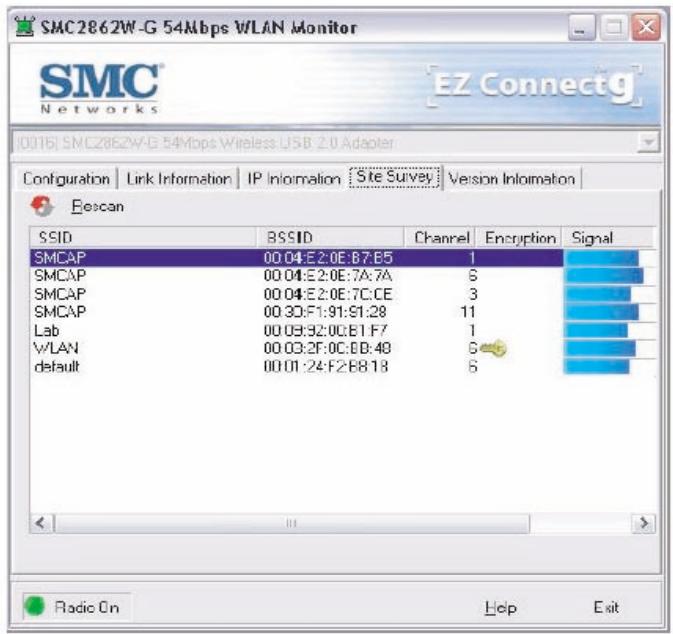Click the encryption key icon on WLAN row
The image size is (673, 634).
pyautogui.click(x=494, y=348)
